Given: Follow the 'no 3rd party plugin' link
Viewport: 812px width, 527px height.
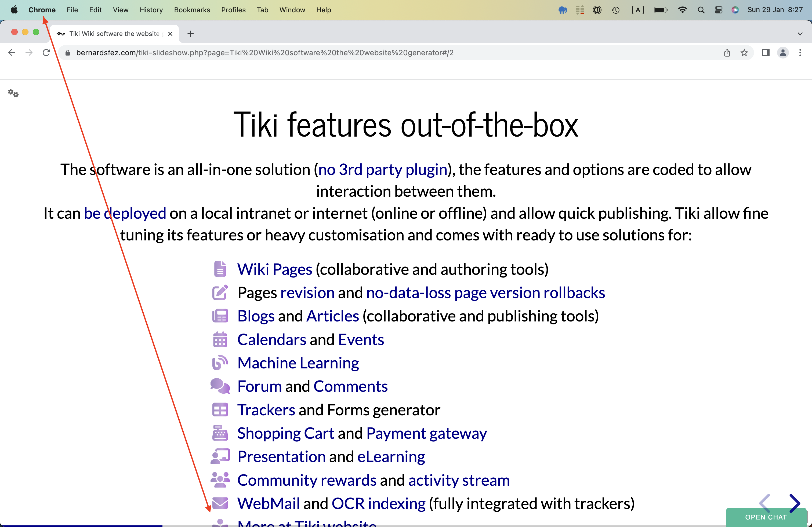Looking at the screenshot, I should [383, 169].
